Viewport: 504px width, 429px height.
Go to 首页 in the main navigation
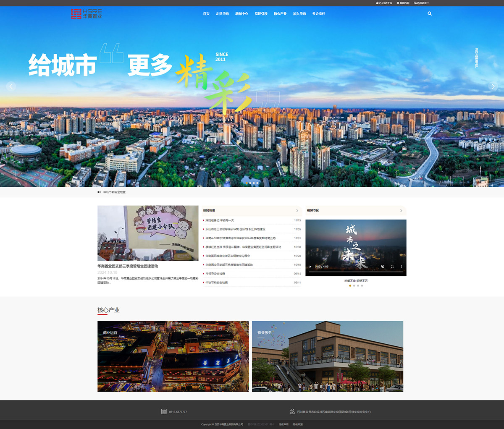click(x=206, y=14)
